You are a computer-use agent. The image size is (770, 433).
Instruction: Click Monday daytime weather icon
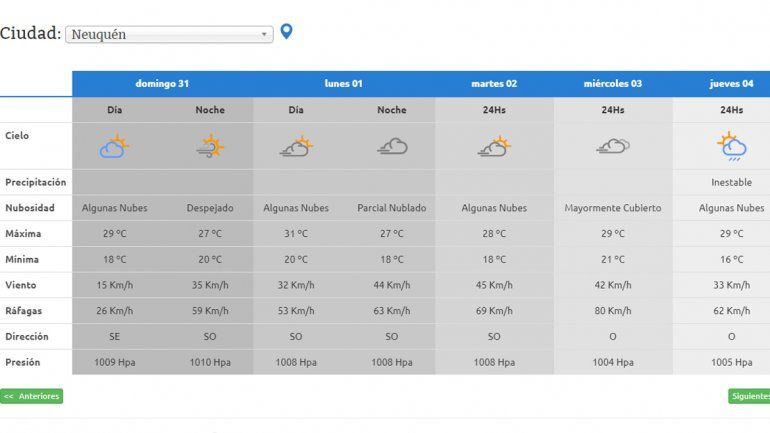pyautogui.click(x=296, y=148)
